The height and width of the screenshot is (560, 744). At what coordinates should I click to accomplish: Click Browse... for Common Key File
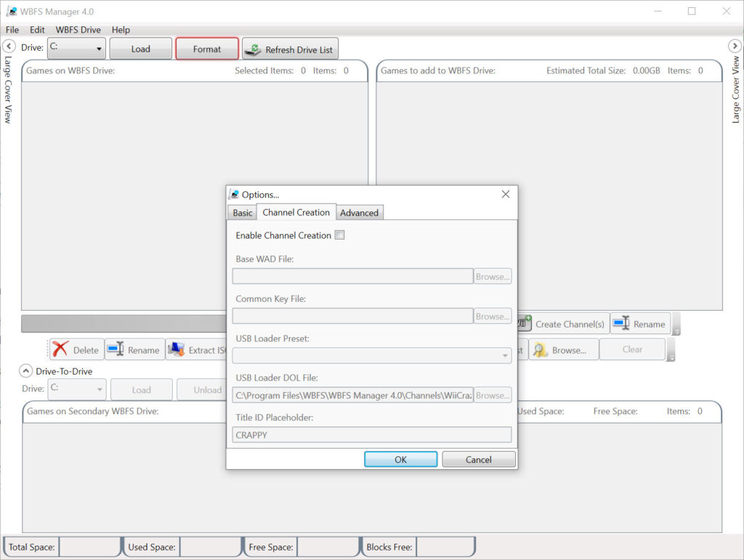(493, 316)
